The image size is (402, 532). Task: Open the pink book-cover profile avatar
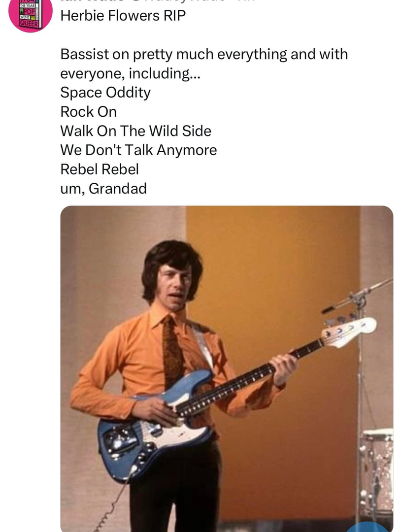click(x=31, y=14)
